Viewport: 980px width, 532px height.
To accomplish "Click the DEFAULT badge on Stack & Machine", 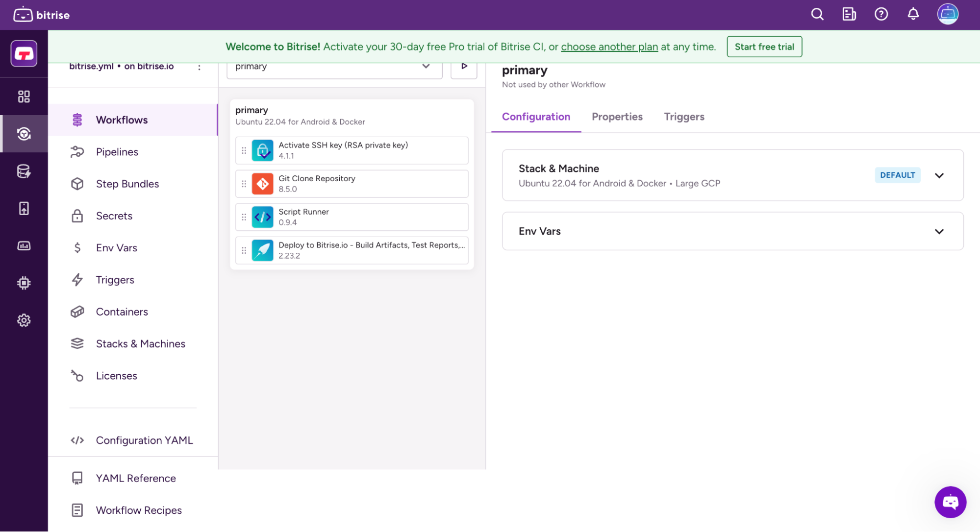I will [x=897, y=175].
